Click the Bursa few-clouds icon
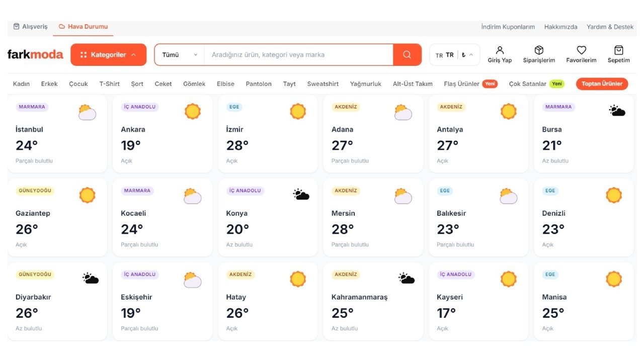The width and height of the screenshot is (644, 362). coord(617,111)
